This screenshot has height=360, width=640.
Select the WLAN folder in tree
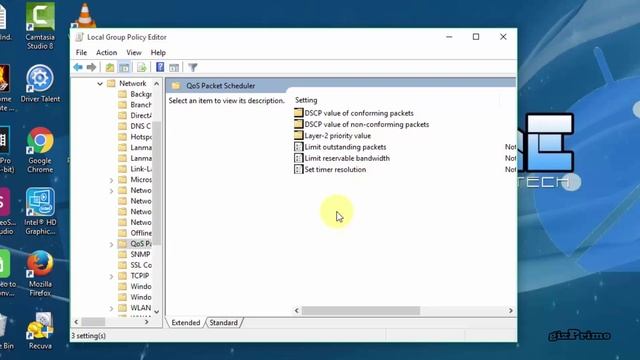pyautogui.click(x=135, y=308)
